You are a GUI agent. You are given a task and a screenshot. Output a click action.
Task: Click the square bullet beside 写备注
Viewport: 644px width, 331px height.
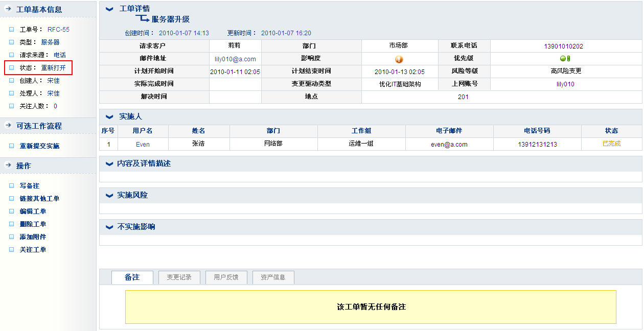tap(12, 186)
